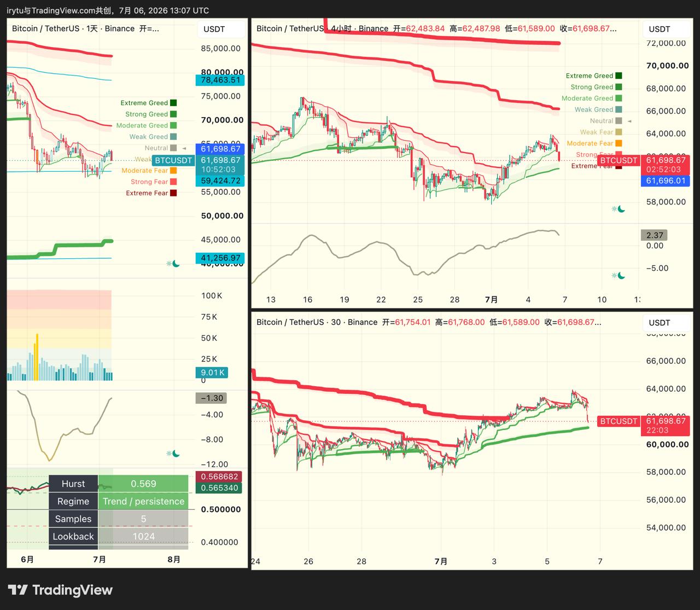The width and height of the screenshot is (700, 610).
Task: Click the moon icon in 4-hour price pane
Action: 621,209
